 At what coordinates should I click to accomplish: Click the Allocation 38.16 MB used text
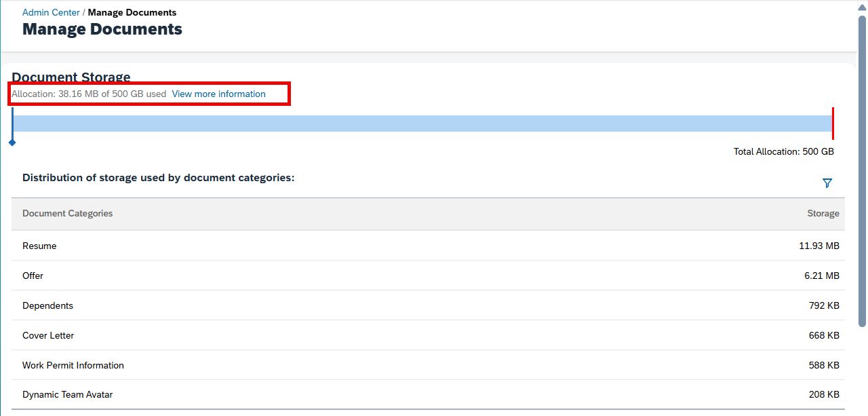click(x=89, y=94)
